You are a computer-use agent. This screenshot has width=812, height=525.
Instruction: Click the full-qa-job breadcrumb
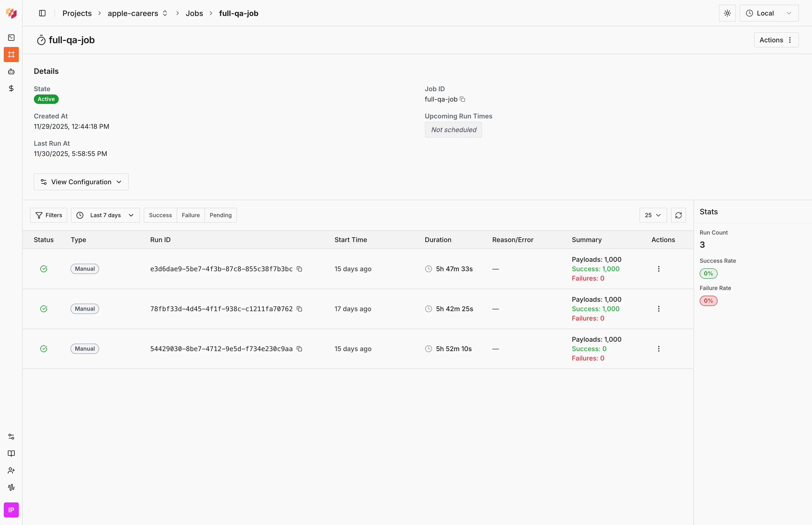[238, 13]
